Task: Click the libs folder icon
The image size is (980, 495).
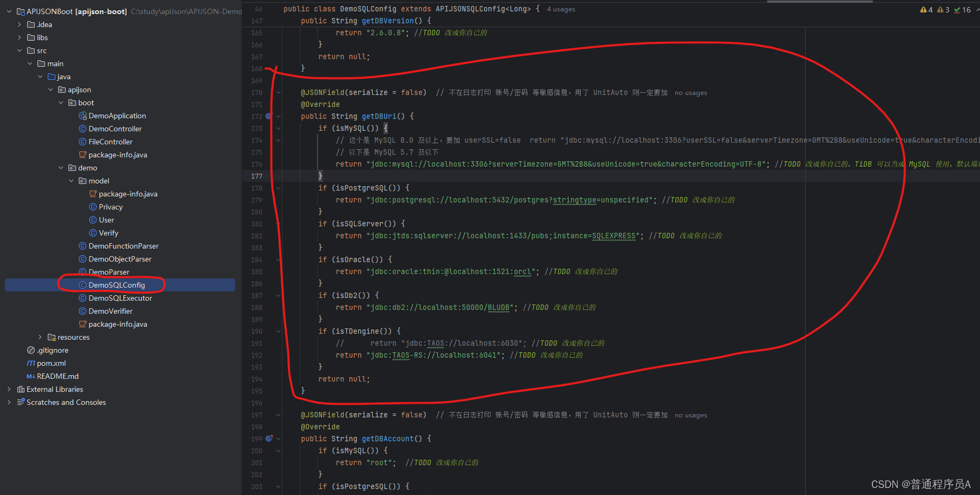Action: click(x=31, y=37)
